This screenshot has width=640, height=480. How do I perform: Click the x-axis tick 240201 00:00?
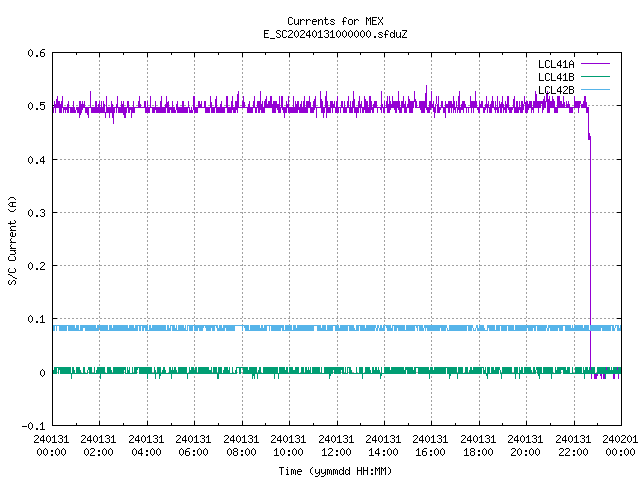(x=620, y=446)
